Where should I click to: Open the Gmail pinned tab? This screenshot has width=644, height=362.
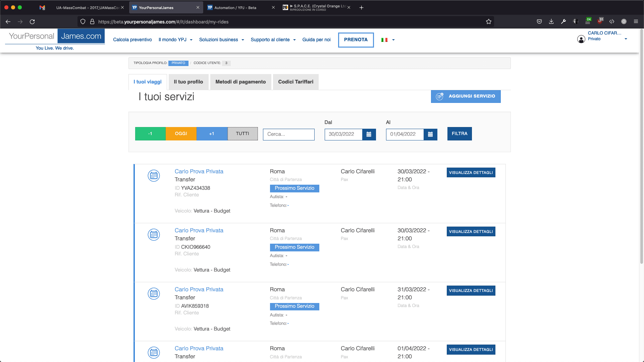[x=42, y=8]
